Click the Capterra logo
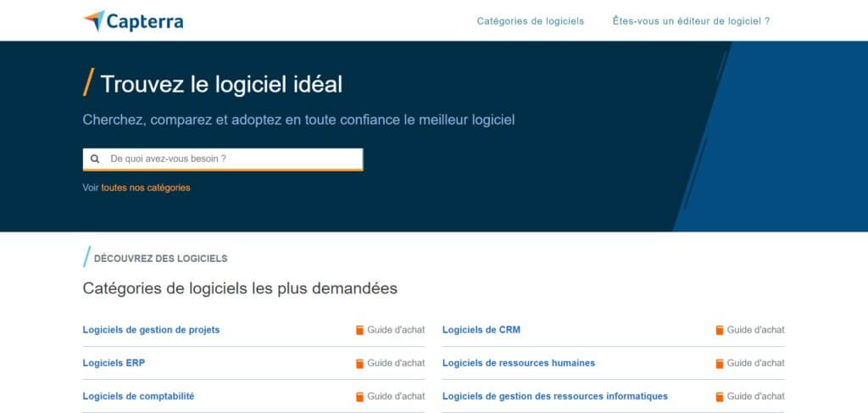 (133, 20)
